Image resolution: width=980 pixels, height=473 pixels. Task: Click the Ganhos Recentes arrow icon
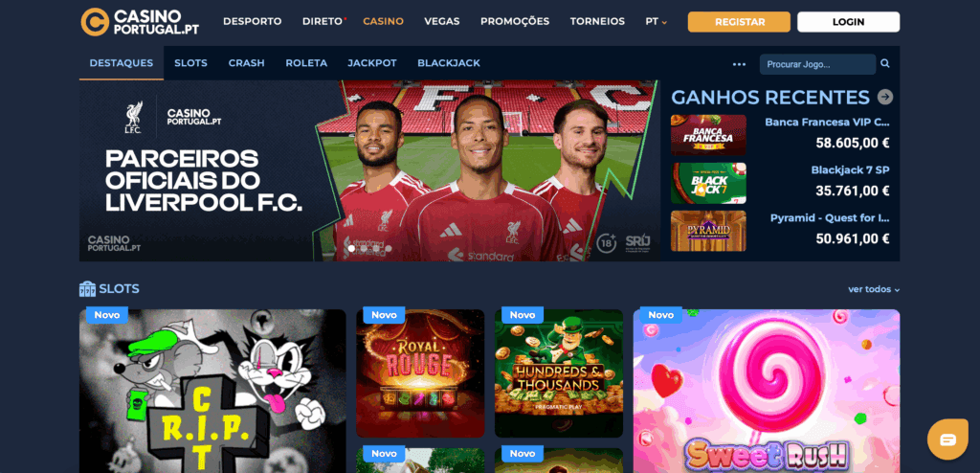[885, 97]
